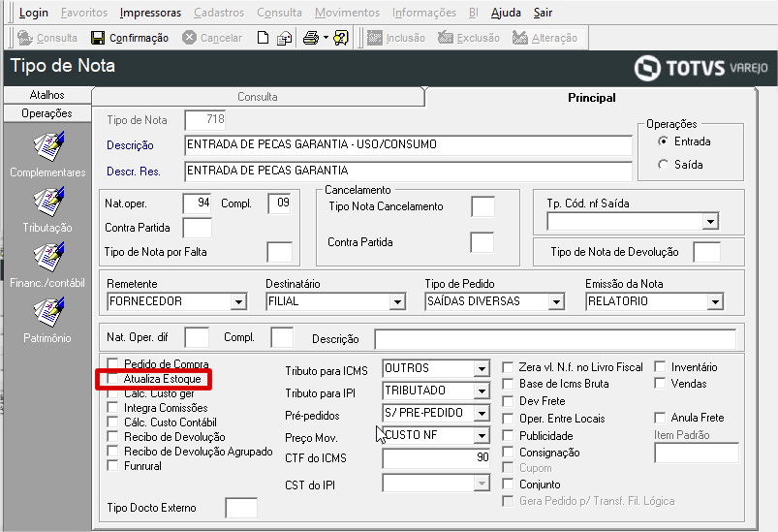
Task: Click the Tipo Nota Cancelamento field
Action: click(482, 206)
